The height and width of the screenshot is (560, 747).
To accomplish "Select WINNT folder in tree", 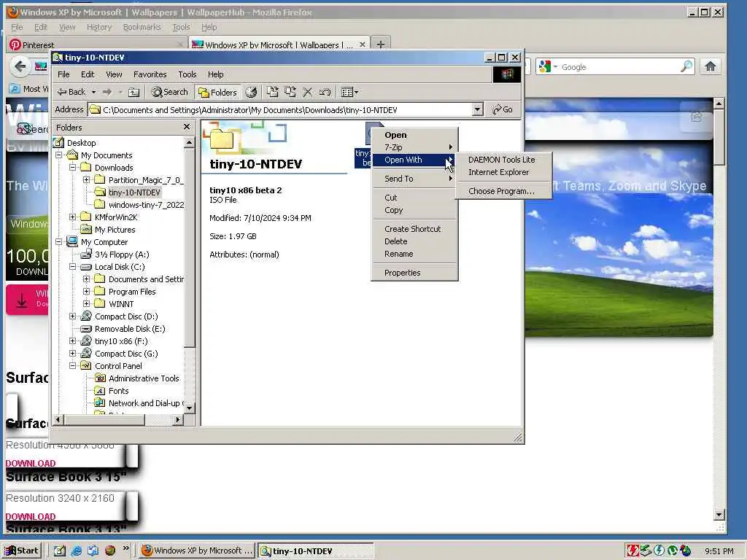I will pyautogui.click(x=121, y=304).
